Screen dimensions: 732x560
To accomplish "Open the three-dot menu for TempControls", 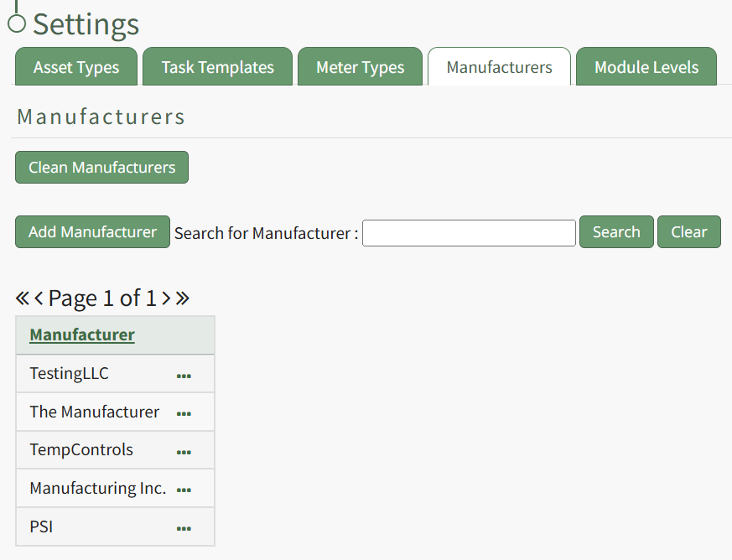I will pyautogui.click(x=184, y=452).
